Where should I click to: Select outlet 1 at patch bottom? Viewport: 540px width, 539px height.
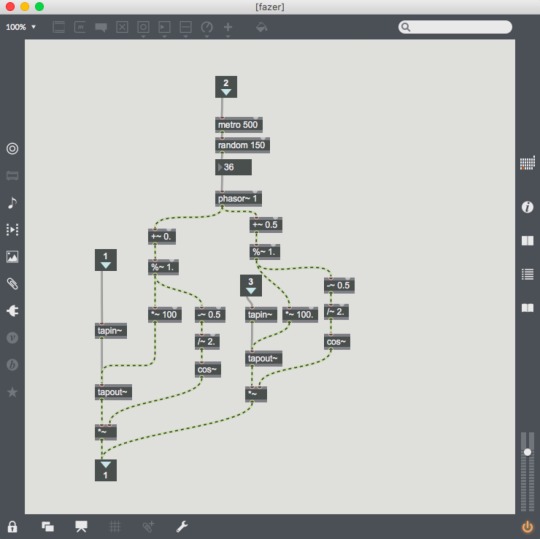(x=106, y=470)
